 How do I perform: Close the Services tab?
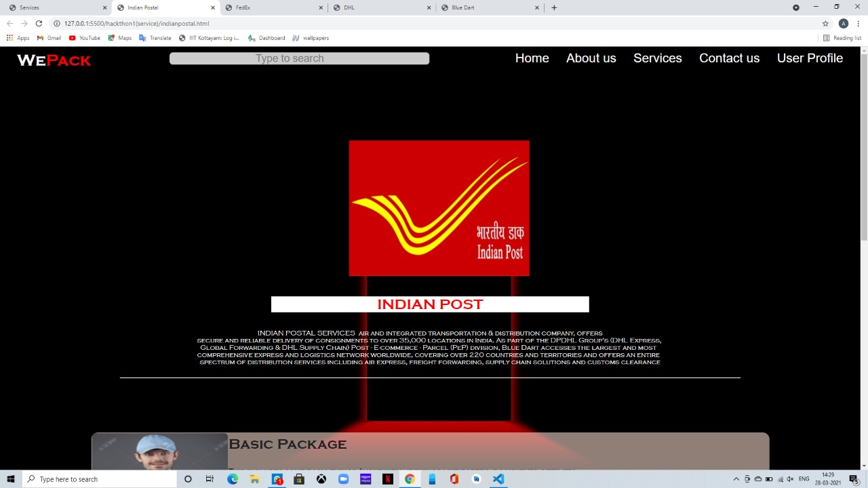click(105, 7)
